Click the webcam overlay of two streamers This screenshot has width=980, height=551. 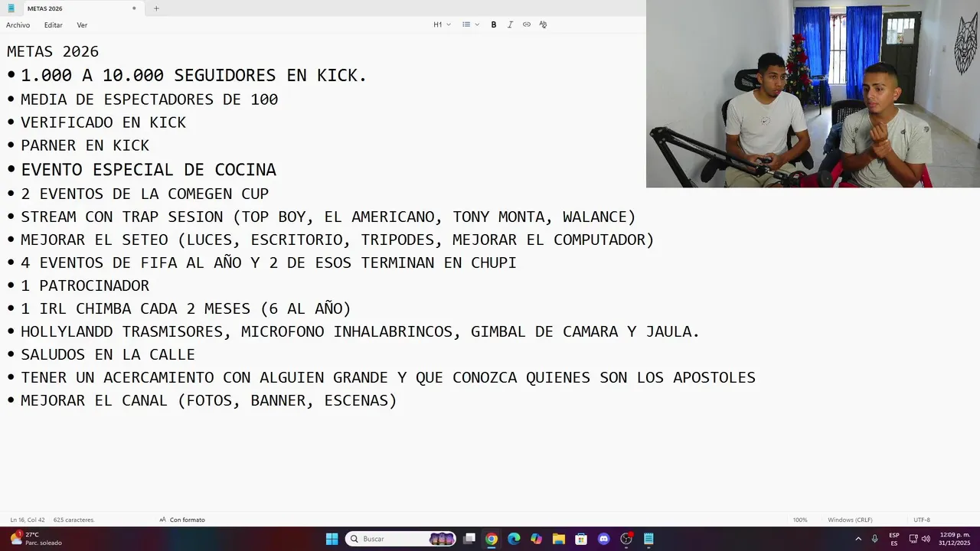813,93
